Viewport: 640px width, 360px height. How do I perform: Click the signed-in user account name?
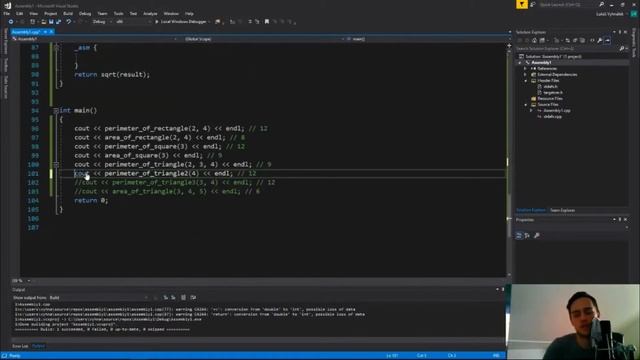(x=609, y=14)
